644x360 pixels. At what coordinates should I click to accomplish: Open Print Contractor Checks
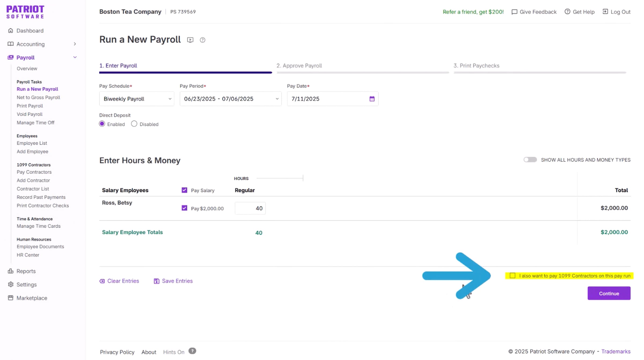click(43, 206)
